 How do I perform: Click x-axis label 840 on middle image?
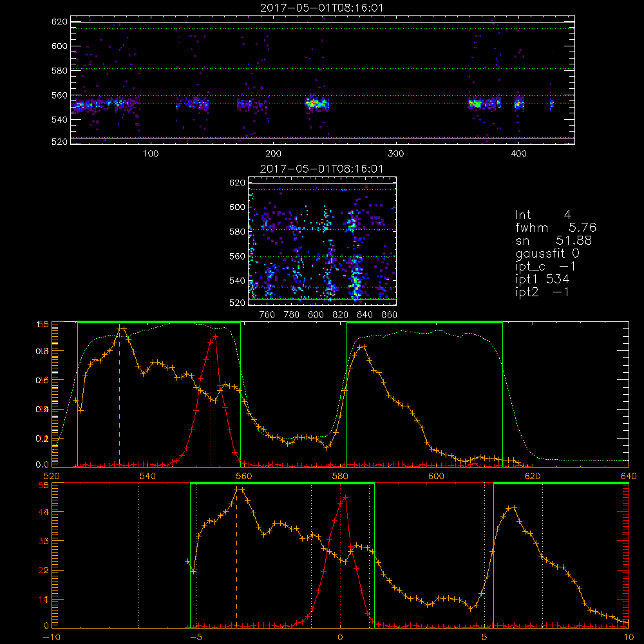[365, 315]
